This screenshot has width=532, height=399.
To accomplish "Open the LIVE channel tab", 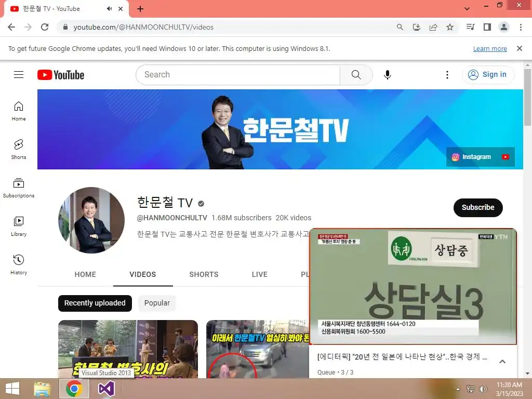I will click(260, 274).
